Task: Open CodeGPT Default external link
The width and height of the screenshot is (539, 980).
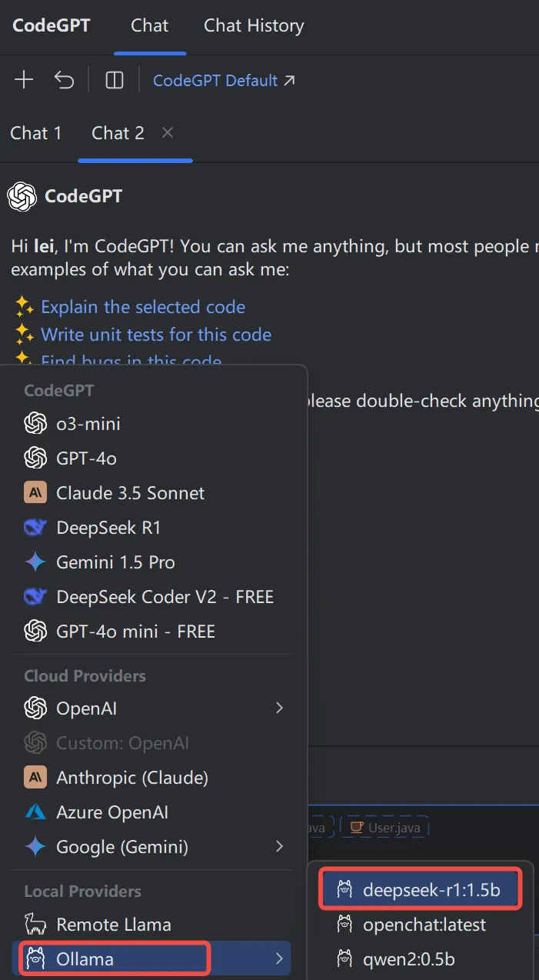Action: click(224, 80)
